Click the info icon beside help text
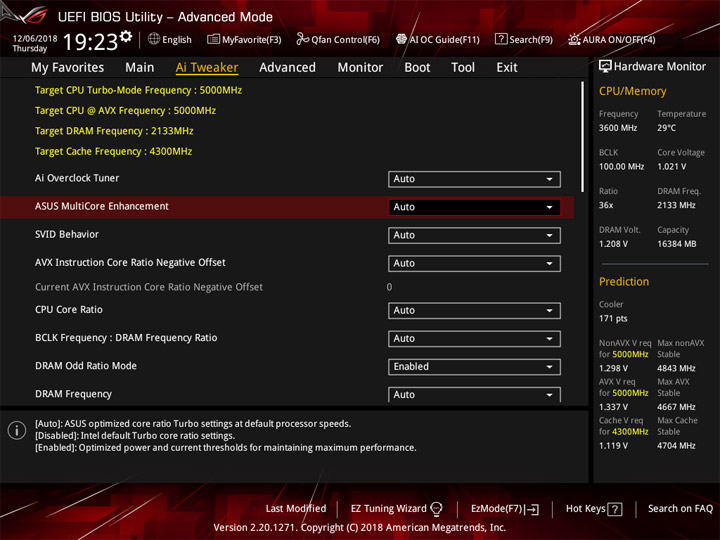 pos(17,430)
